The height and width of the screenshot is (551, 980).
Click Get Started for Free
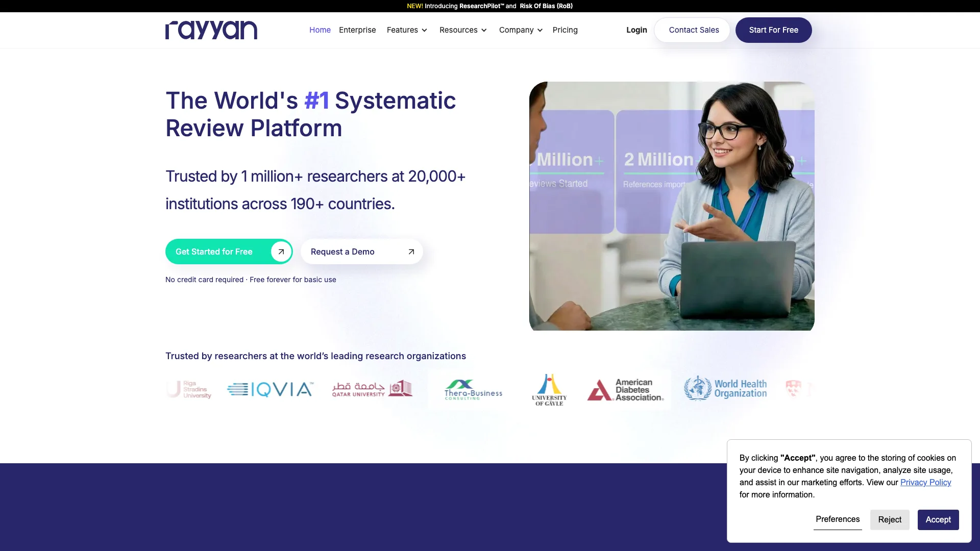tap(229, 252)
